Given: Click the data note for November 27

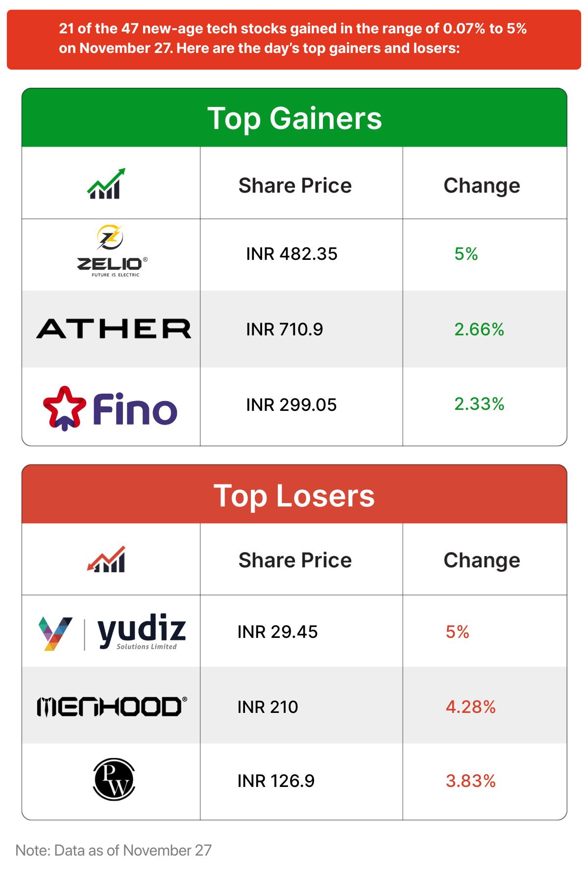Looking at the screenshot, I should coord(113,850).
